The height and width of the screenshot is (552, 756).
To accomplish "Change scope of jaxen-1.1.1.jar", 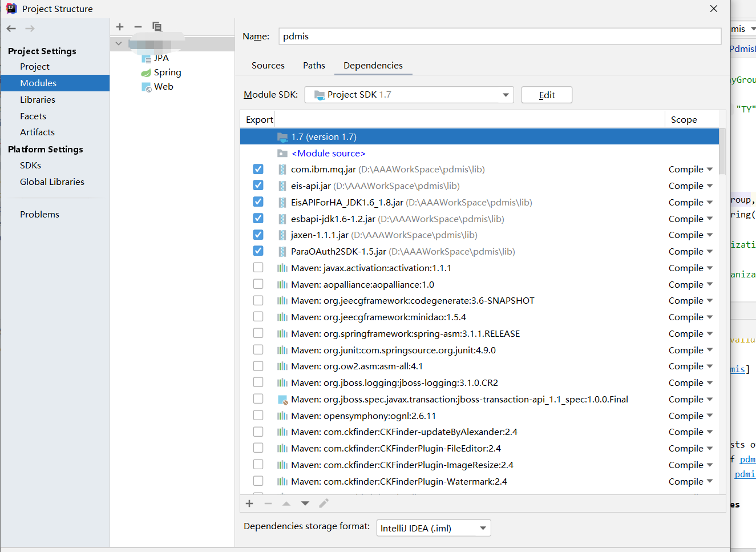I will (x=691, y=235).
